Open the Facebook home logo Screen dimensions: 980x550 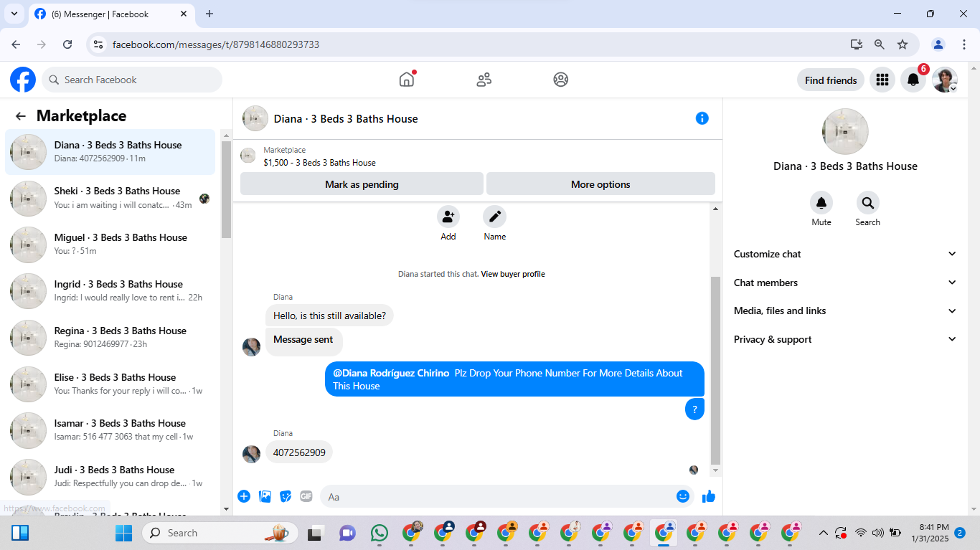tap(23, 80)
